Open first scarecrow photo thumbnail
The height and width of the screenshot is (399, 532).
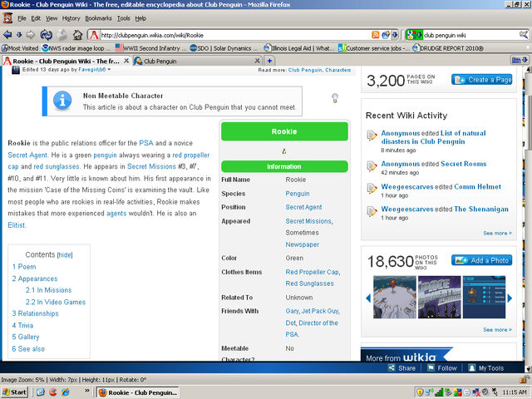click(x=395, y=298)
